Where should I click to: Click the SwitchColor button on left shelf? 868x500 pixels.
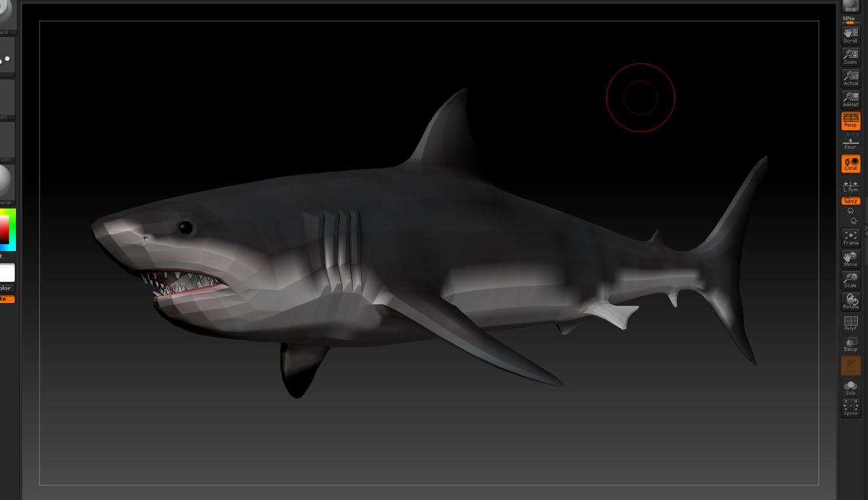7,288
